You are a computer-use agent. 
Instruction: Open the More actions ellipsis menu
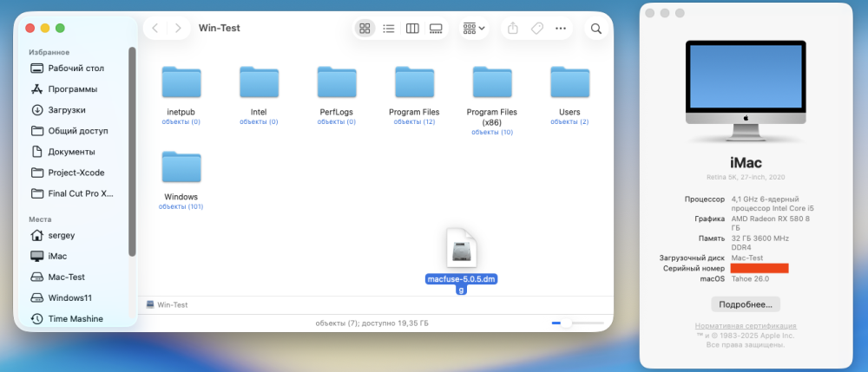(561, 29)
